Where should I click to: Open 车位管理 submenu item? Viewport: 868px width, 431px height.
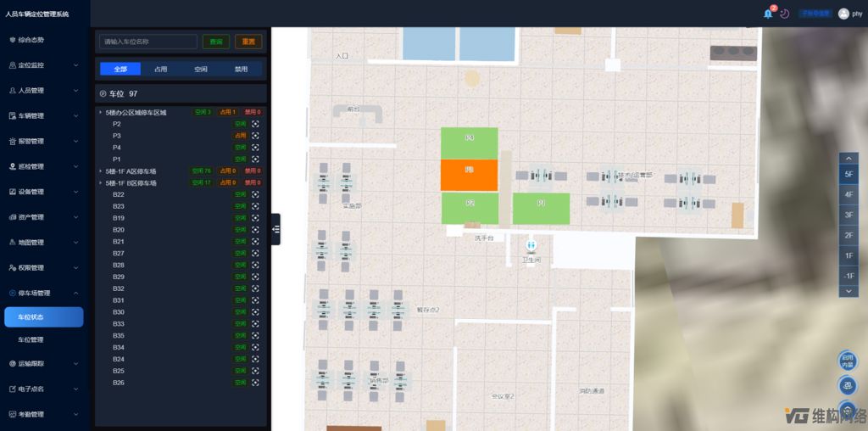(x=31, y=339)
